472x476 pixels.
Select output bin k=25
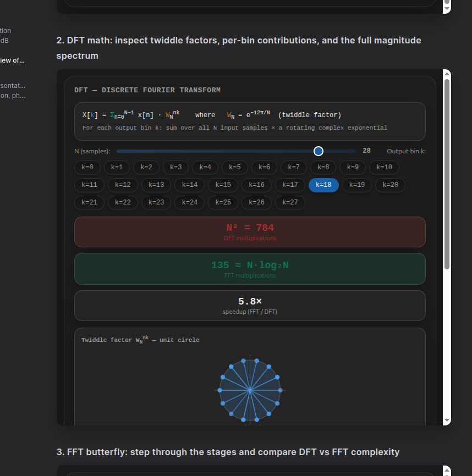click(x=223, y=202)
